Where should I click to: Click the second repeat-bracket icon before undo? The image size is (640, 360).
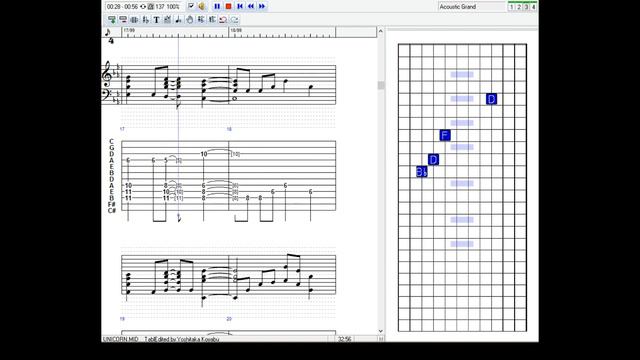212,19
